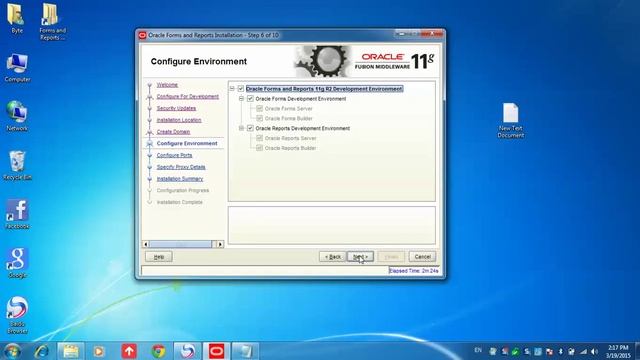Screen dimensions: 640x360
Task: Open the notepad document taskbar button
Action: coord(245,351)
